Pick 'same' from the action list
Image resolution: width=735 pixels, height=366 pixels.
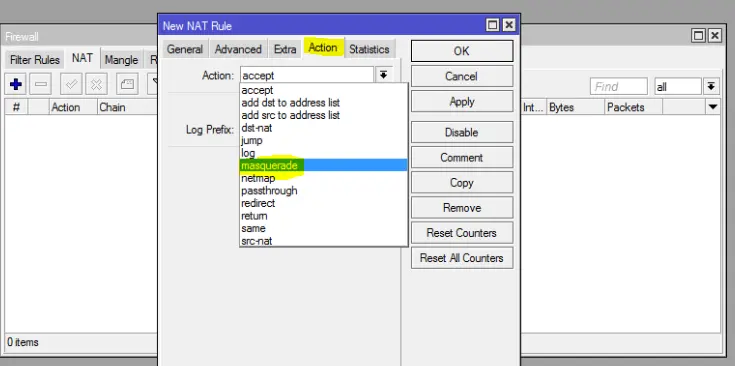click(x=323, y=228)
